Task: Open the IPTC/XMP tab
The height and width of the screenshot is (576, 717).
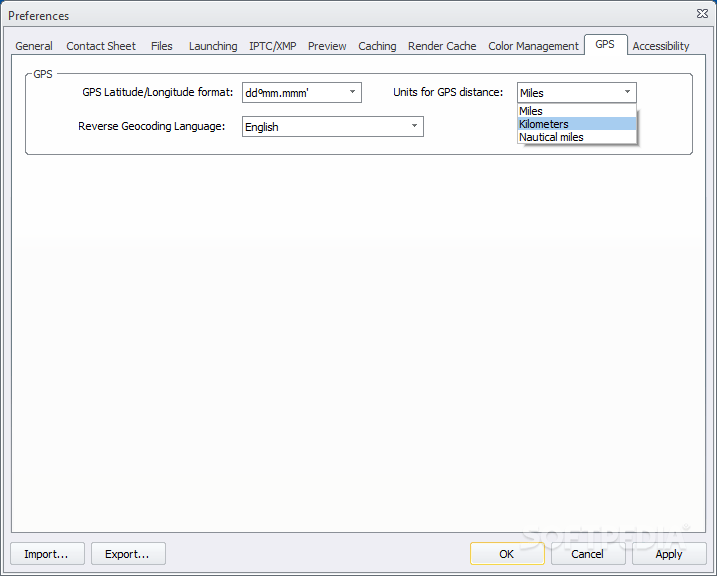Action: click(x=273, y=46)
